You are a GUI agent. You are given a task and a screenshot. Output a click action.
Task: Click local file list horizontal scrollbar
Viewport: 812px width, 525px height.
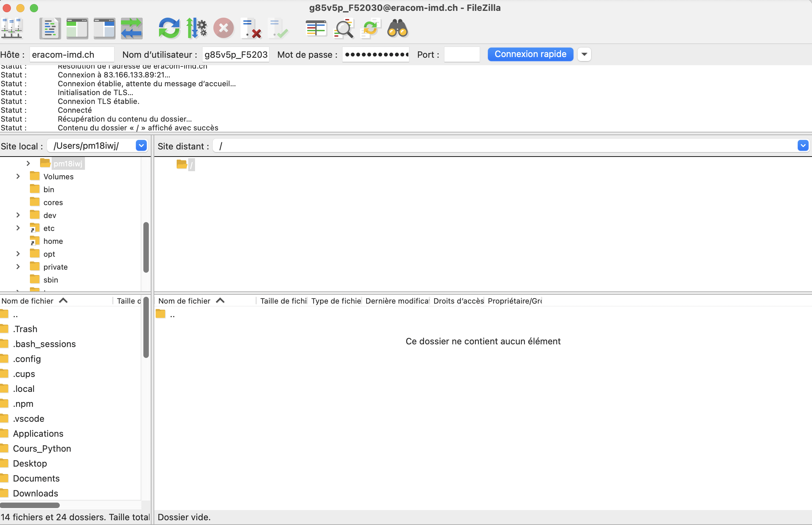coord(30,505)
